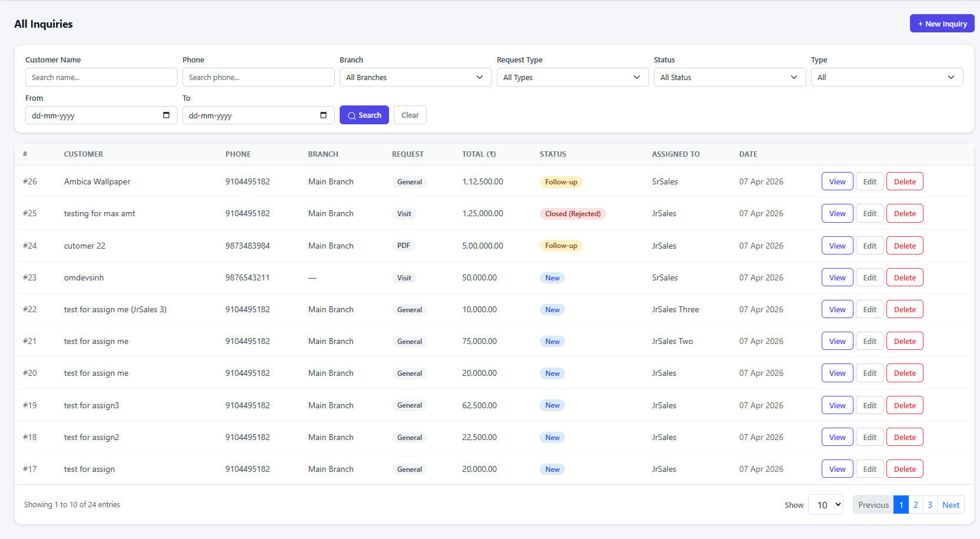Select the STATUS column header
Image resolution: width=980 pixels, height=539 pixels.
(x=553, y=154)
